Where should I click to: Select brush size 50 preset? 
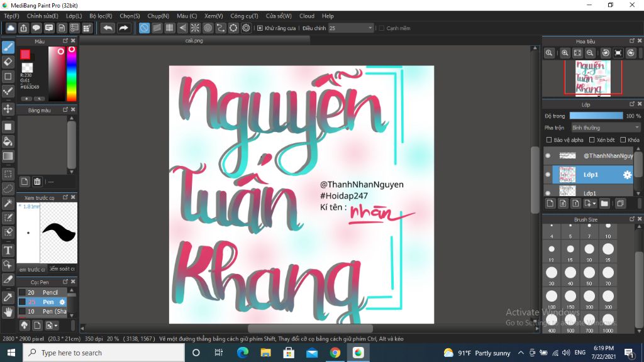(x=589, y=275)
